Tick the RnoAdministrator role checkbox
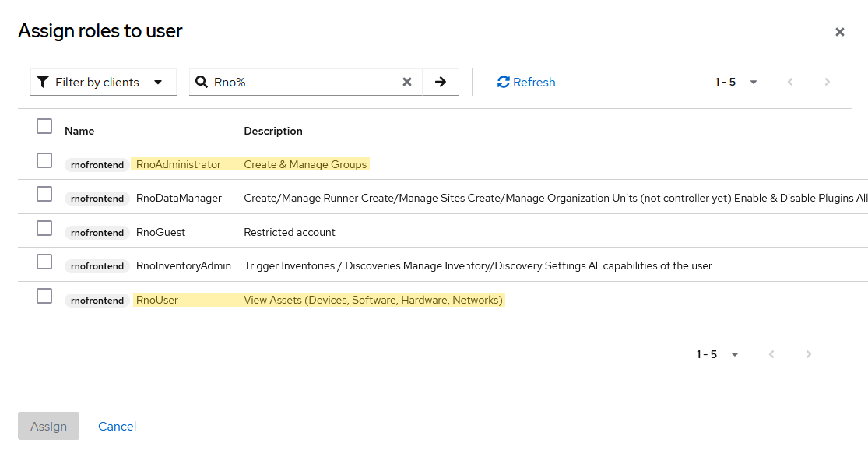The image size is (868, 457). click(x=44, y=161)
